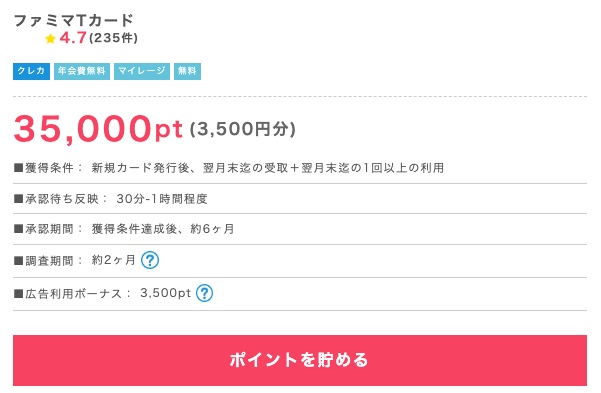Open the ファミマTカード title
The image size is (601, 393).
click(x=73, y=20)
